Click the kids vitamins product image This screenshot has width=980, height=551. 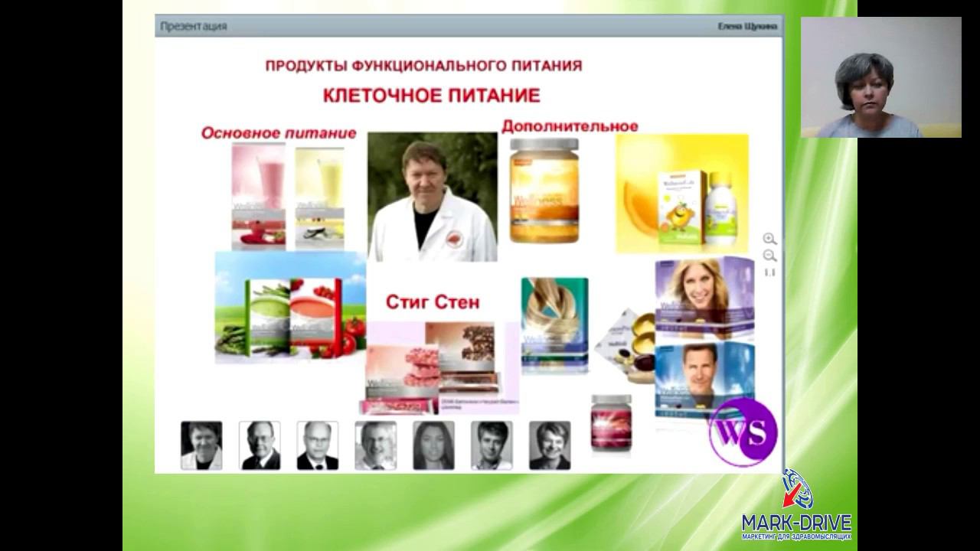point(682,194)
